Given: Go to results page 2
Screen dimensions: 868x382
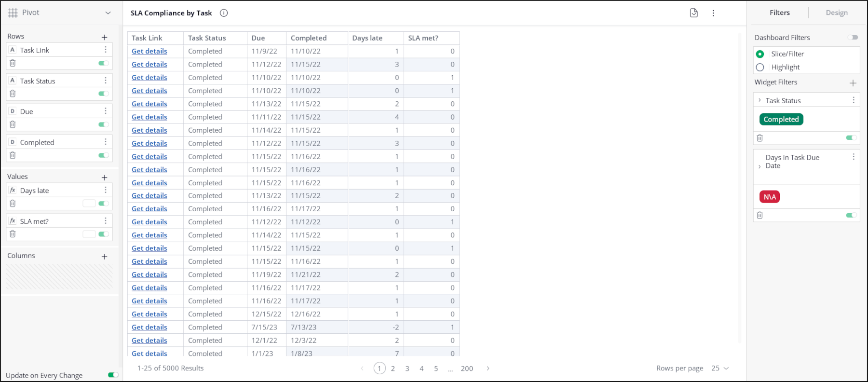Looking at the screenshot, I should (393, 368).
